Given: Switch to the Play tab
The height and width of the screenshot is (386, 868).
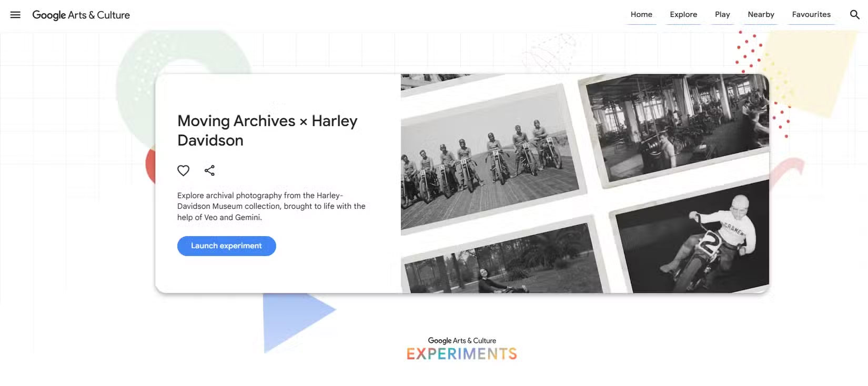Looking at the screenshot, I should pos(722,15).
